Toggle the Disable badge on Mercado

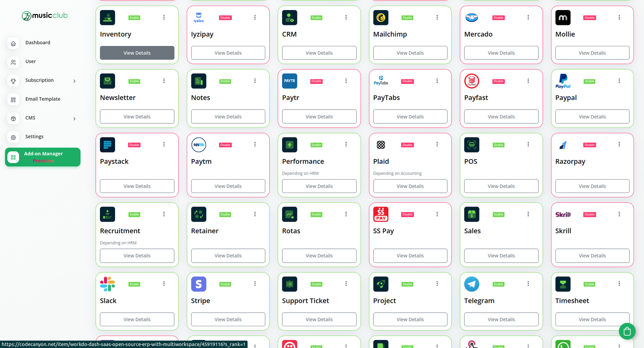[x=498, y=18]
